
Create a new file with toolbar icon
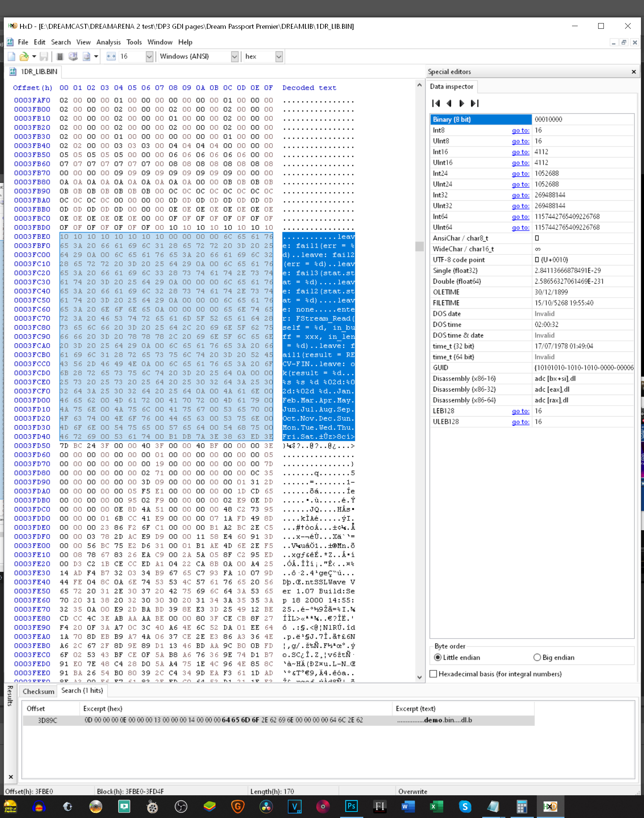11,57
